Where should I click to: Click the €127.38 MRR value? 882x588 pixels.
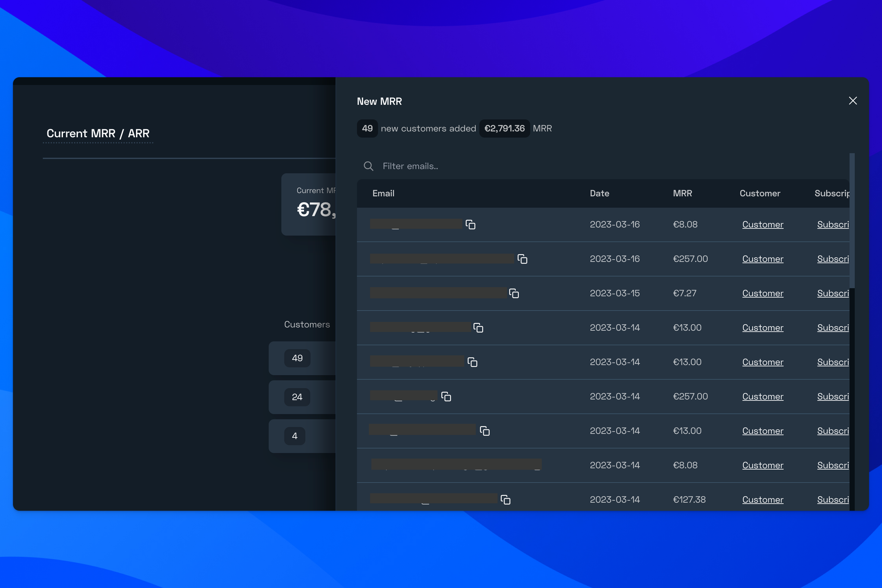tap(689, 500)
